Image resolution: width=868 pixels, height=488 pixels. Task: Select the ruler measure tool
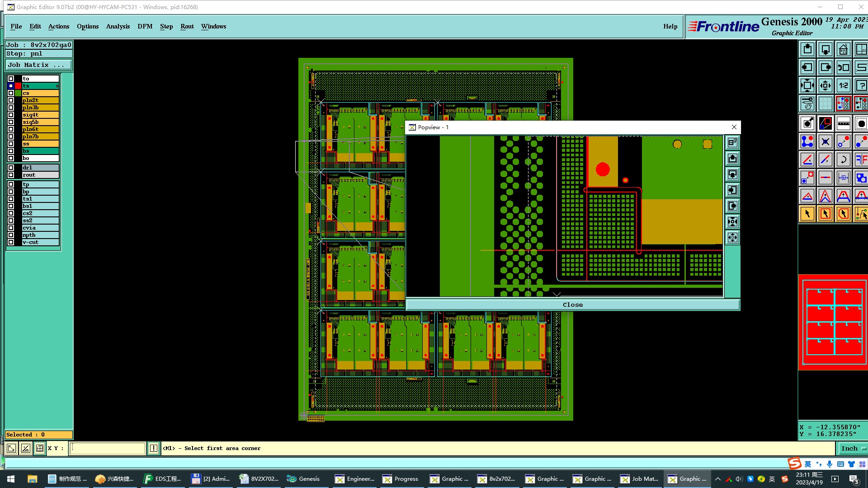pos(843,123)
